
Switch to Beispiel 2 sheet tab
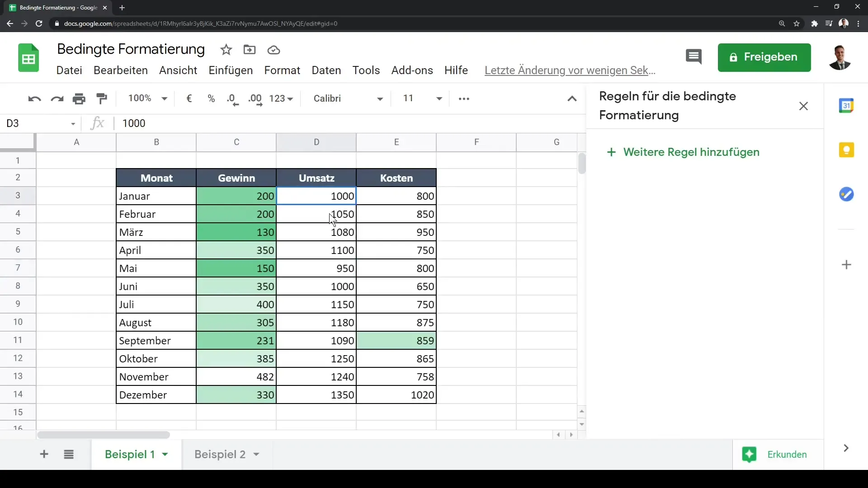click(220, 454)
